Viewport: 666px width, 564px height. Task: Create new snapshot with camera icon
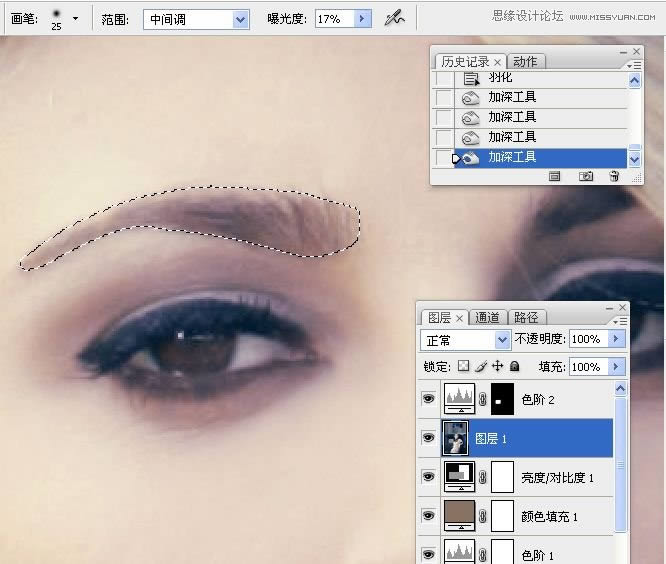tap(586, 176)
